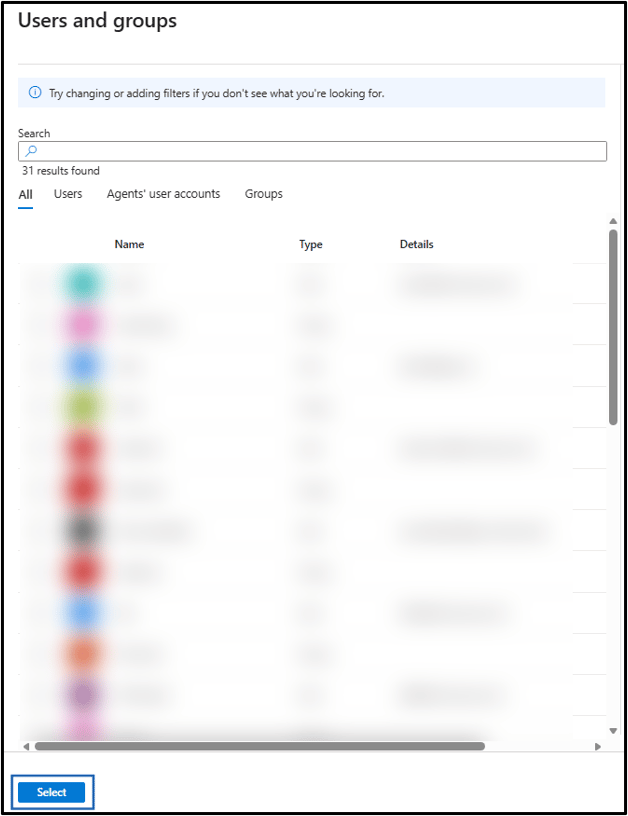Screen dimensions: 628x816
Task: Open the Users tab
Action: 68,194
